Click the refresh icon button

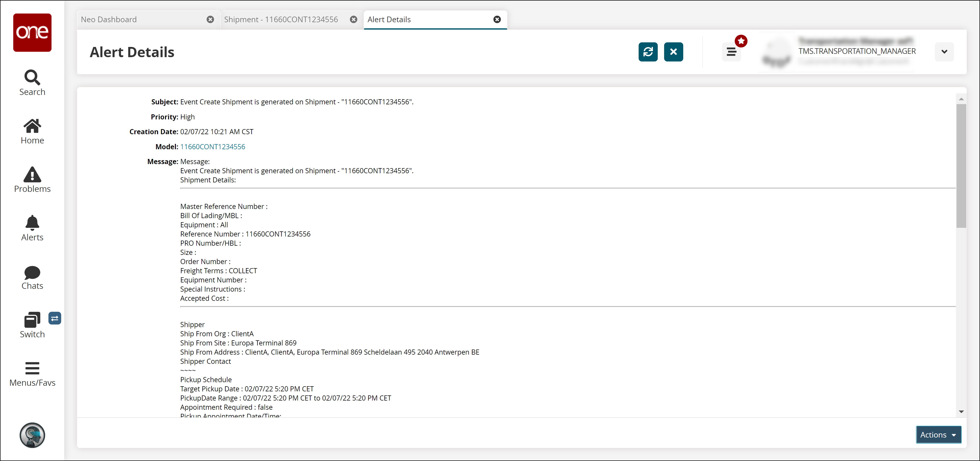pyautogui.click(x=648, y=52)
